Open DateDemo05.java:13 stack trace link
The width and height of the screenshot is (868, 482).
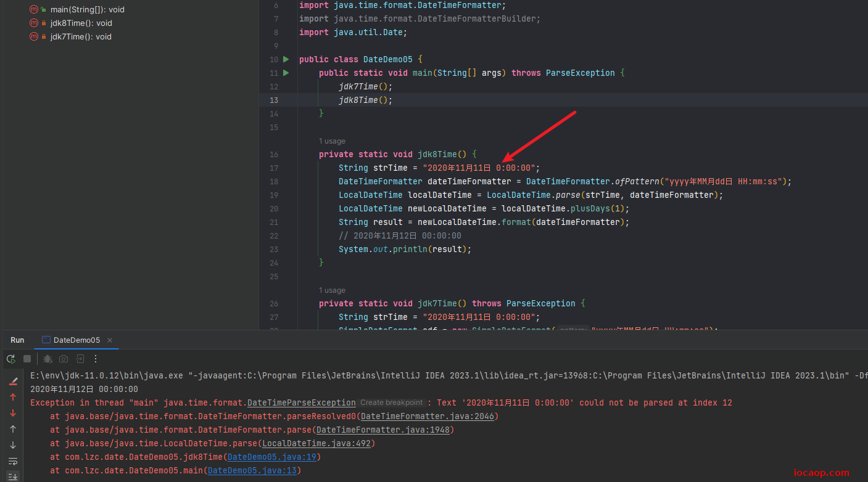click(252, 470)
